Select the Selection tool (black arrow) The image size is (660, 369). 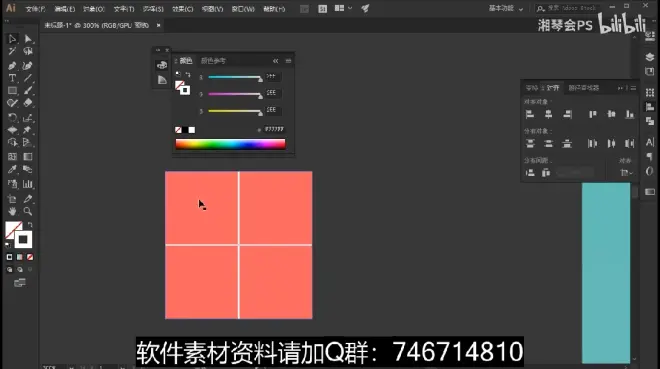coord(12,39)
